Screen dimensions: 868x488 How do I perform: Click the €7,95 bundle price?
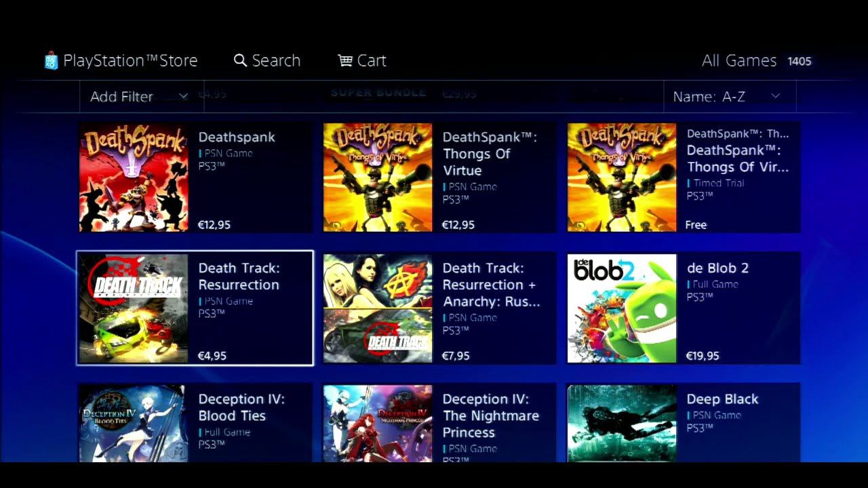click(456, 356)
